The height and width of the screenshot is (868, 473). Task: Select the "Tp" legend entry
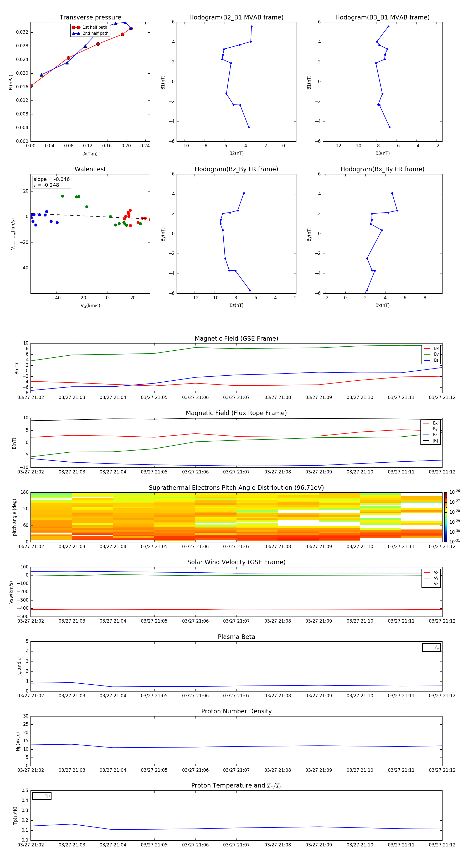coord(42,796)
